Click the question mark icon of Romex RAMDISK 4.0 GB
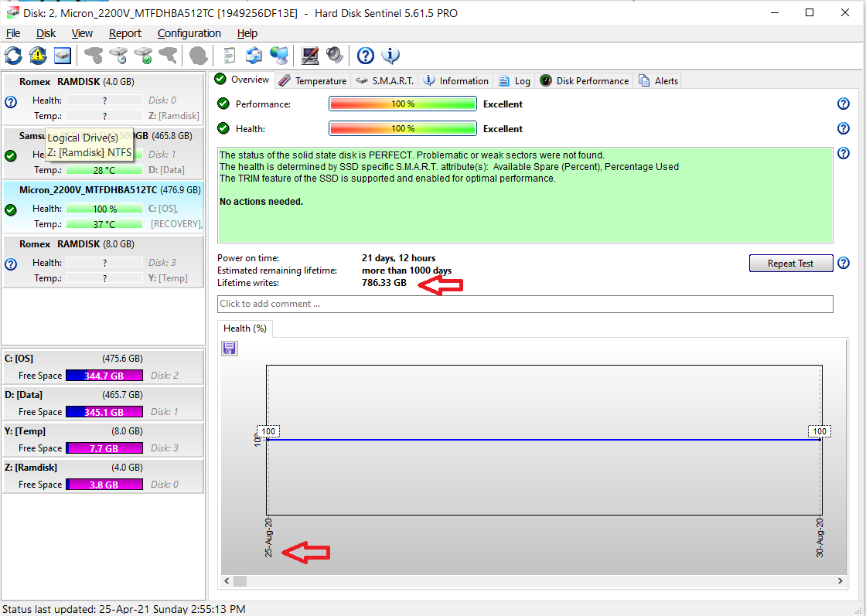The height and width of the screenshot is (616, 866). click(x=11, y=101)
